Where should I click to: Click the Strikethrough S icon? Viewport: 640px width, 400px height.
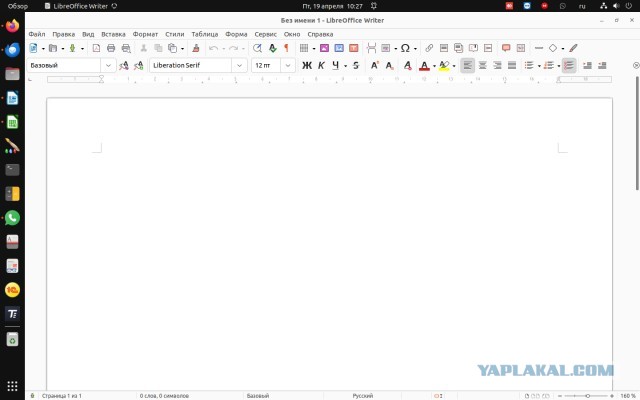pyautogui.click(x=356, y=65)
